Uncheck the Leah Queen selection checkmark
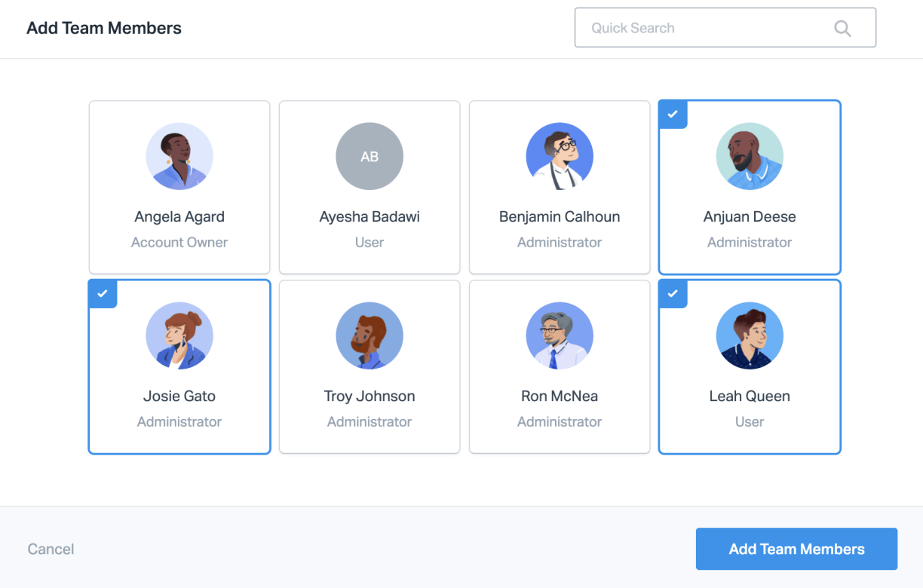 [673, 294]
